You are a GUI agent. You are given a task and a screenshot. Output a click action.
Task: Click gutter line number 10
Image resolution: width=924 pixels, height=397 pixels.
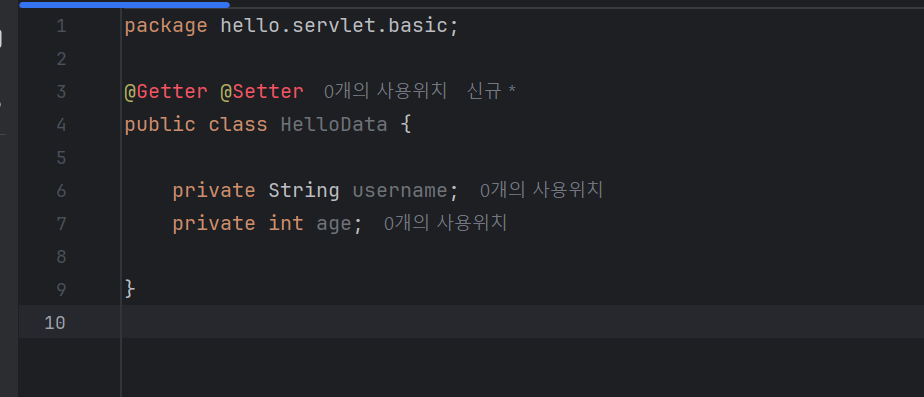55,323
